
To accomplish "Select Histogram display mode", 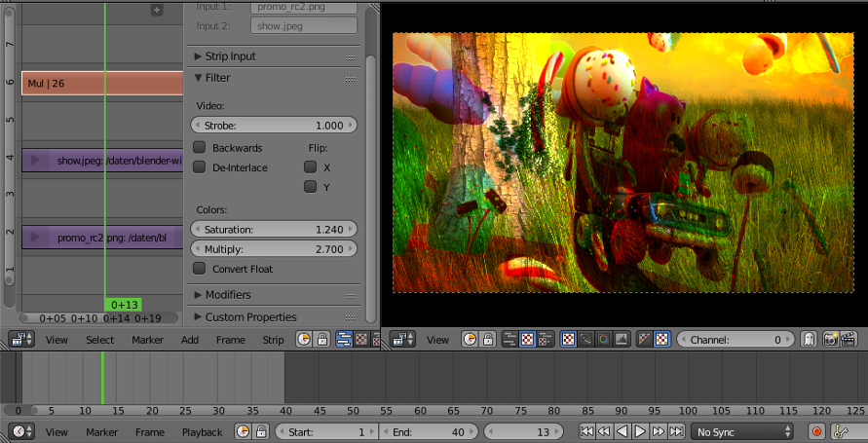I will (x=622, y=340).
